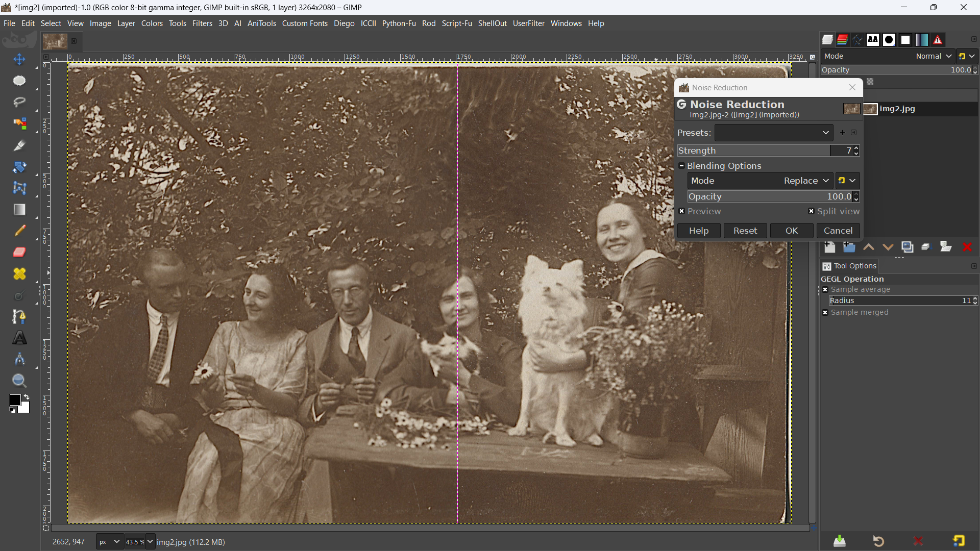The image size is (980, 551).
Task: Click OK to apply noise reduction
Action: [792, 231]
